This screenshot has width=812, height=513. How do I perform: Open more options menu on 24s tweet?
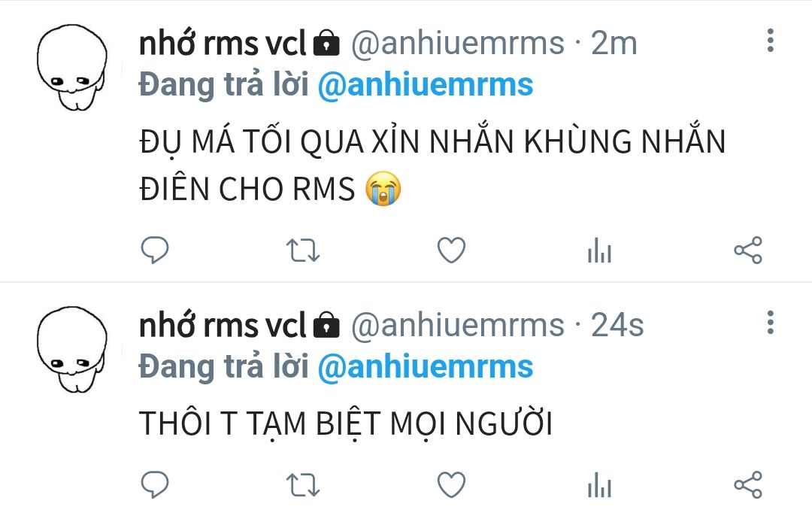pos(771,322)
